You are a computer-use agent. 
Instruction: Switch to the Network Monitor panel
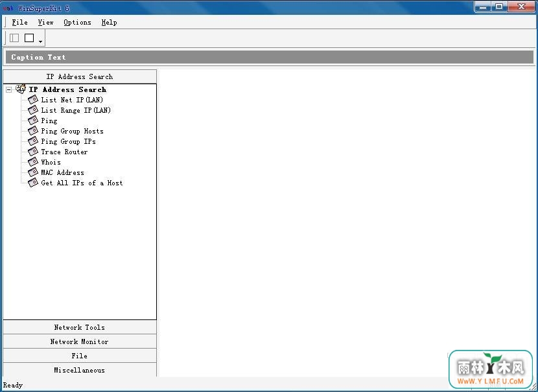tap(80, 341)
